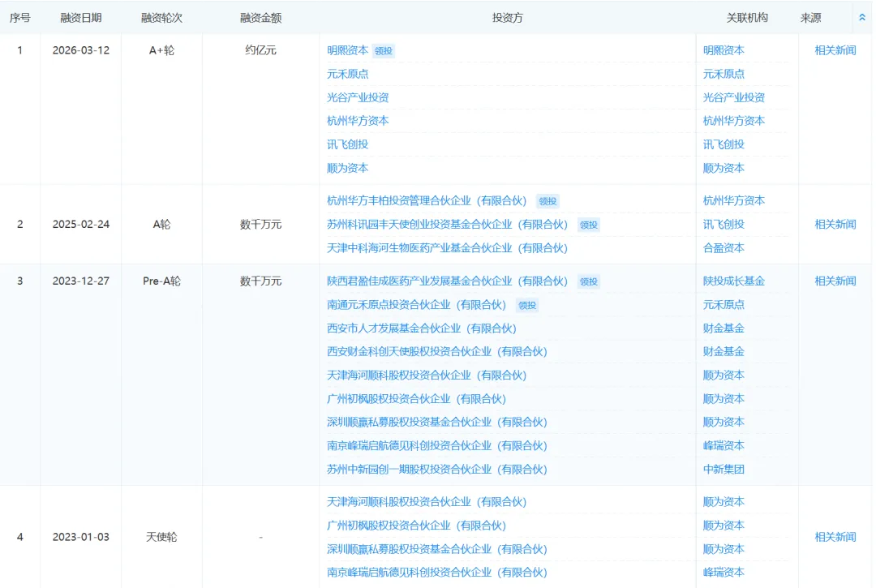
Task: Open 光谷产业投资 in the 关联机构 column
Action: [733, 97]
